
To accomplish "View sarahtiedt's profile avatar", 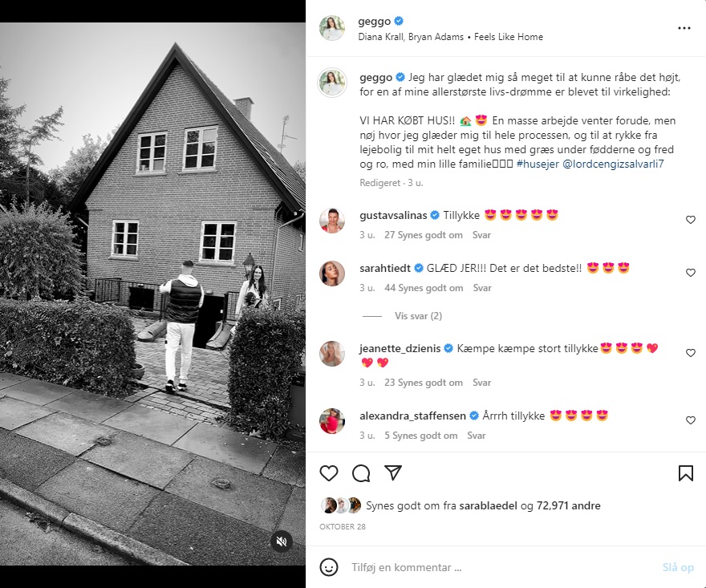I will (332, 274).
